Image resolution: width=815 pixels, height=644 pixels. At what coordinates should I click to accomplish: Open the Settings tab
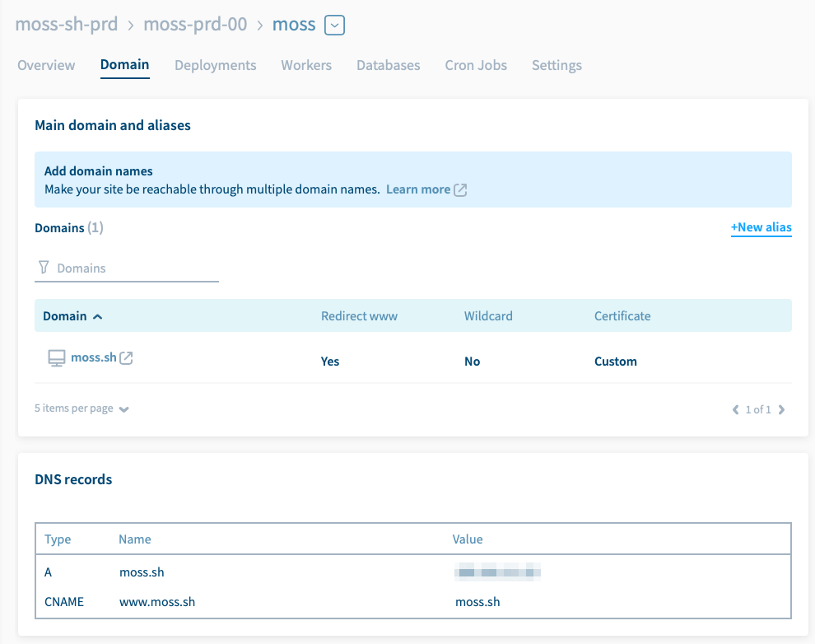(557, 65)
